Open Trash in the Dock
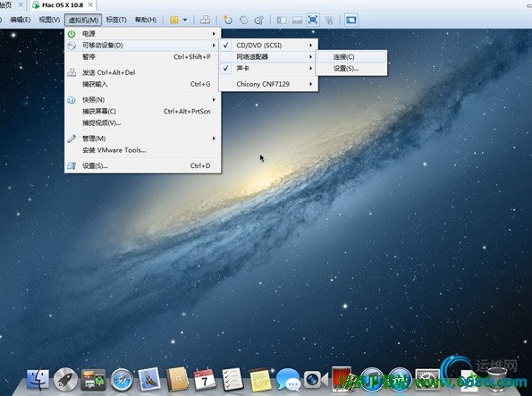 pos(496,379)
